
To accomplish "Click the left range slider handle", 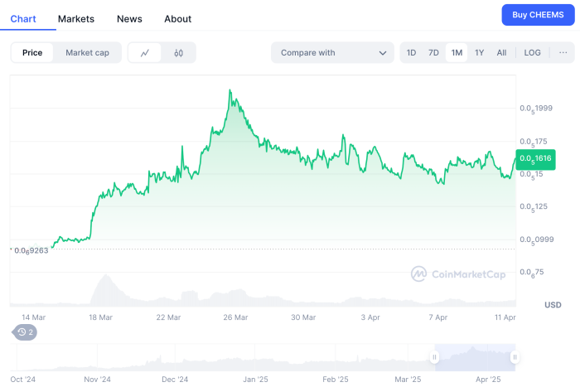I will pyautogui.click(x=433, y=357).
